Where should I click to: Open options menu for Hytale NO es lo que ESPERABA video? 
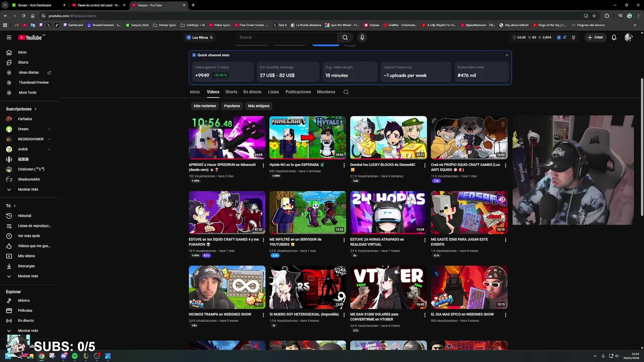tap(344, 165)
